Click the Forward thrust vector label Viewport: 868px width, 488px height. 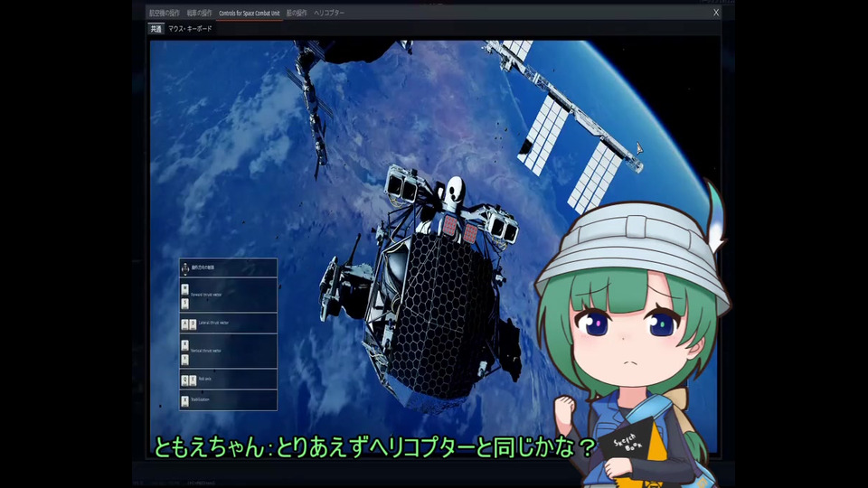(x=206, y=295)
